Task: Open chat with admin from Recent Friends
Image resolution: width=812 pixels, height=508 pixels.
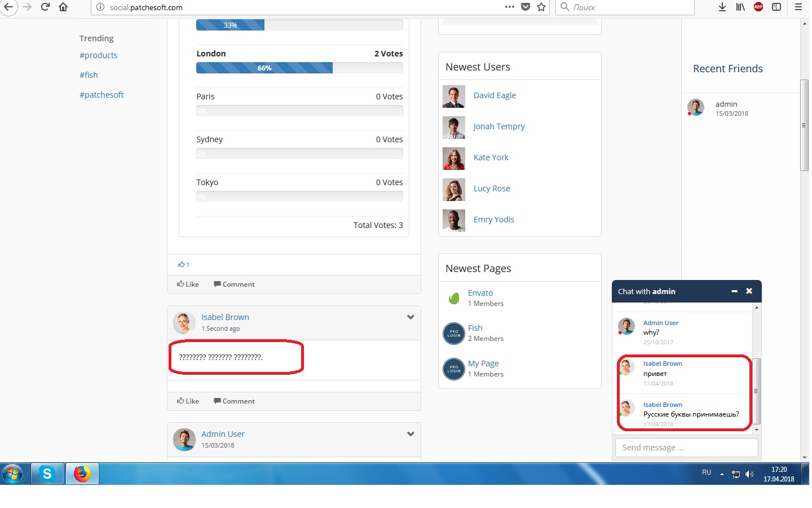Action: point(726,104)
